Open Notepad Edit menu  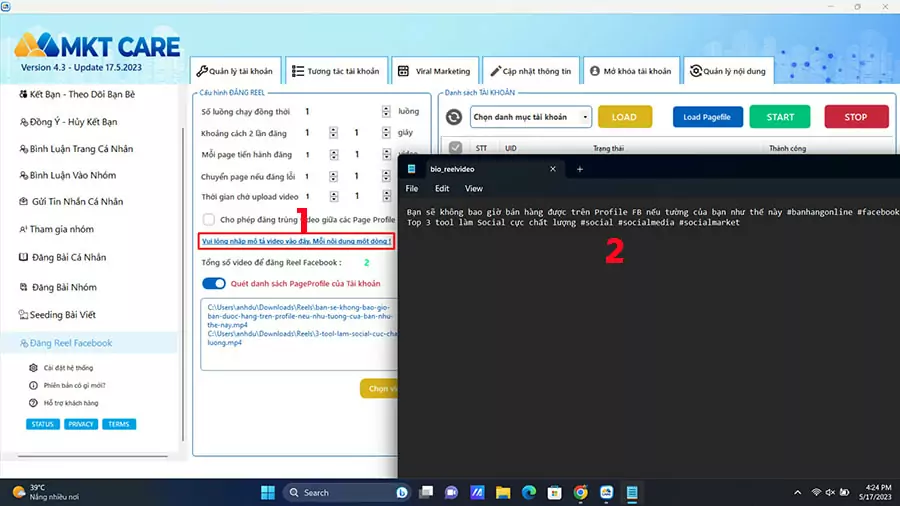pos(442,189)
